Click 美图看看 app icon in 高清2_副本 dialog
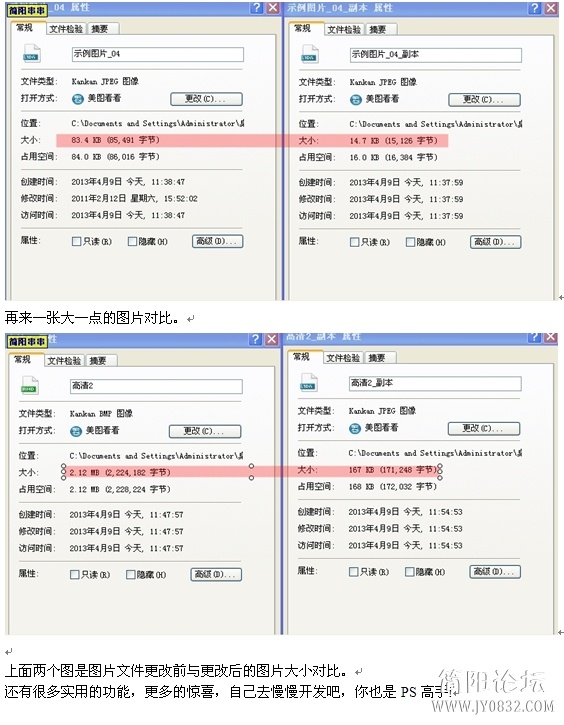The image size is (564, 725). pyautogui.click(x=354, y=428)
